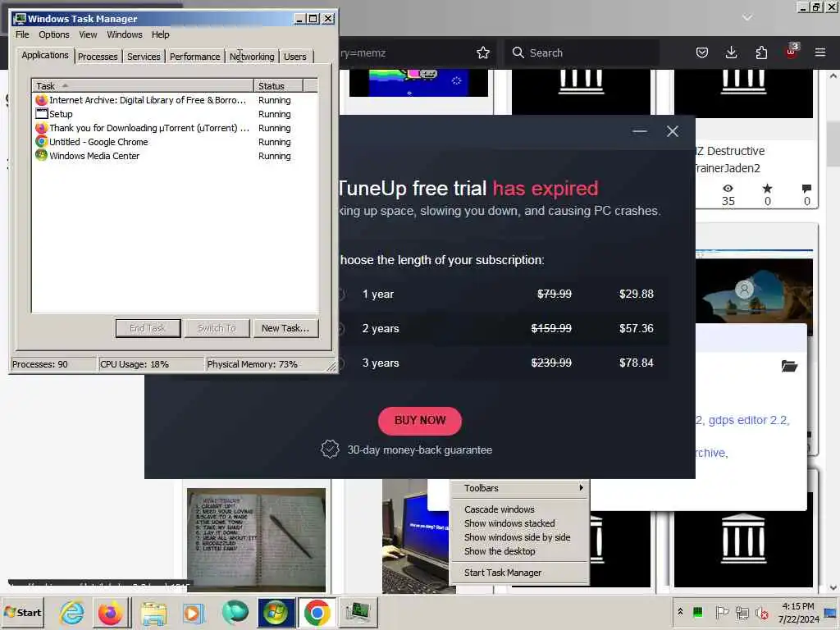Select the 2 years subscription option
The width and height of the screenshot is (840, 630).
pos(504,328)
